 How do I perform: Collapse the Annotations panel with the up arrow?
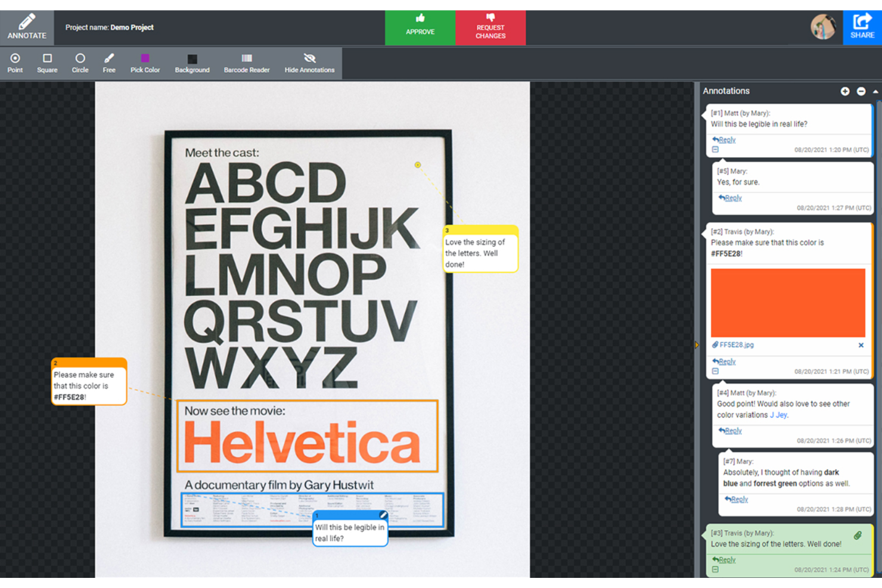point(875,92)
